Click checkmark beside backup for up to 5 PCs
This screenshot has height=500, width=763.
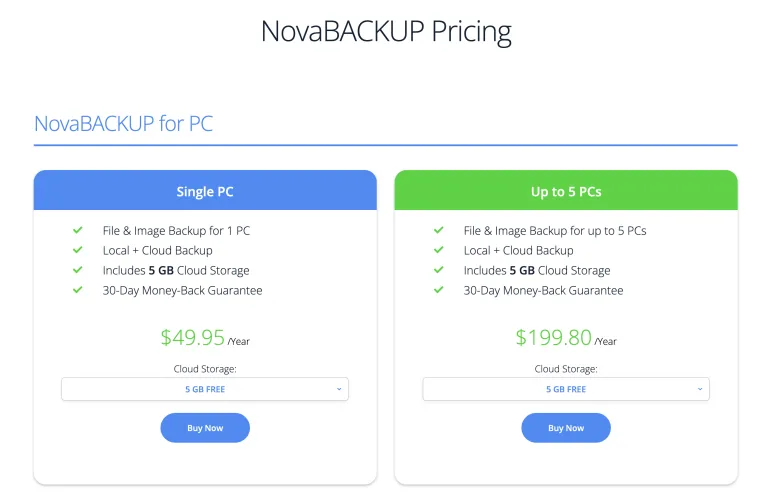438,230
